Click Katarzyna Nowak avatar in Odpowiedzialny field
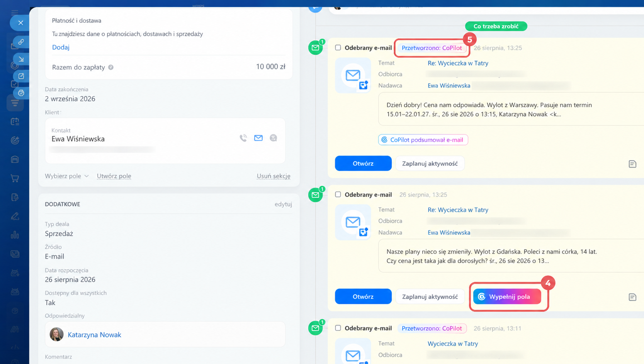Viewport: 644px width, 364px height. coord(56,334)
